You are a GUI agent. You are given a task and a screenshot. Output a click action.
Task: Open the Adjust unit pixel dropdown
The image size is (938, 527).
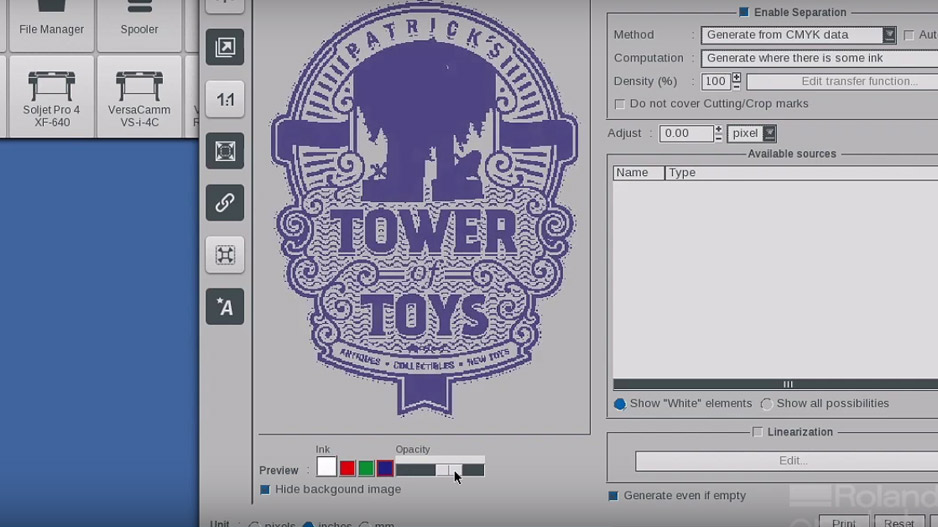coord(768,133)
